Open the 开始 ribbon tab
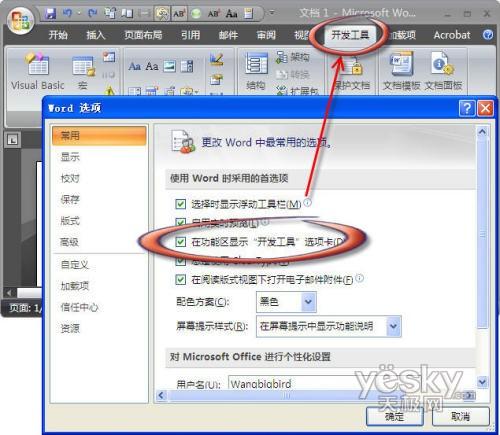Image resolution: width=500 pixels, height=435 pixels. [x=58, y=35]
